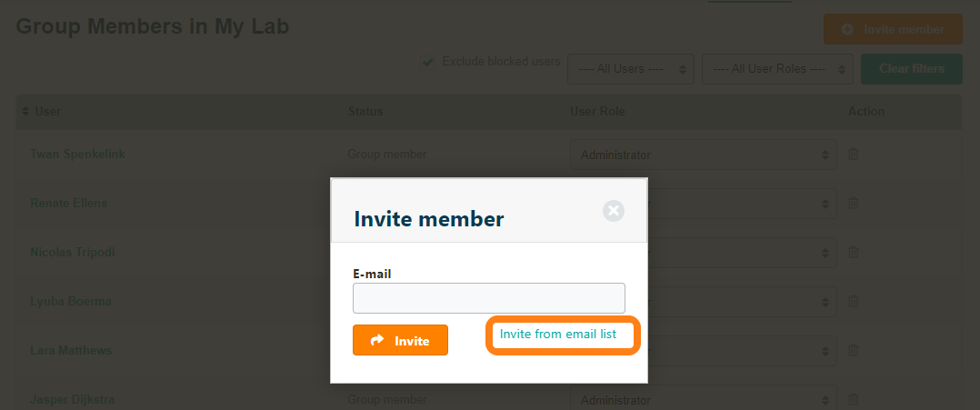Change Jasper Dijkstra's Administrator role dropdown
Image resolution: width=980 pixels, height=410 pixels.
point(704,399)
